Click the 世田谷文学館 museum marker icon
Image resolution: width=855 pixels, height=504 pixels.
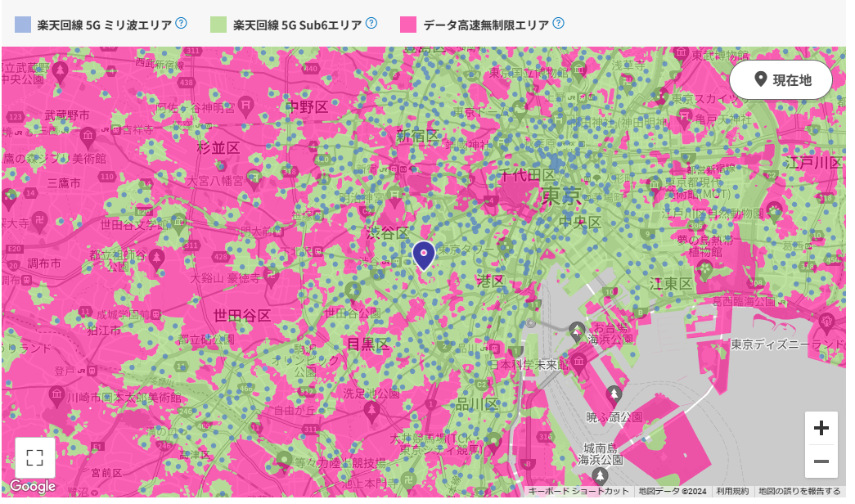coord(179,223)
